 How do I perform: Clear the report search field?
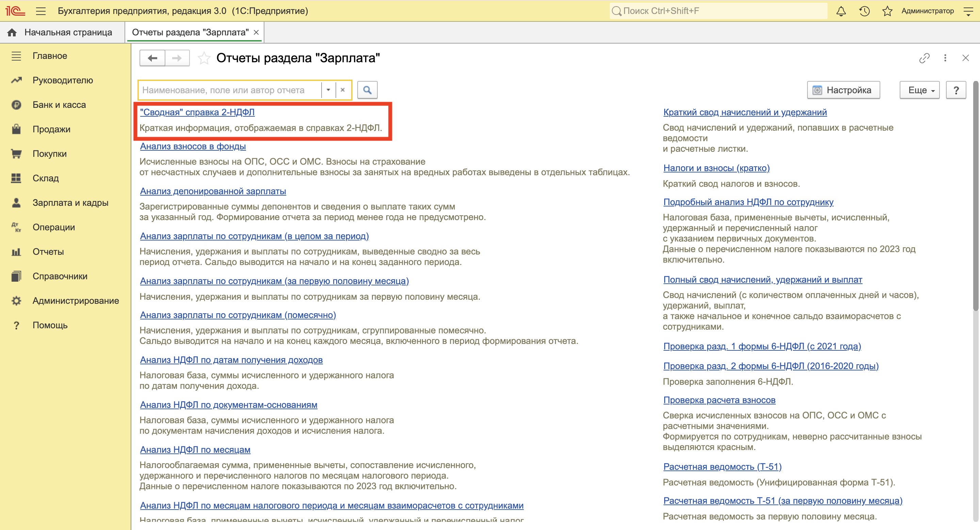(x=342, y=90)
